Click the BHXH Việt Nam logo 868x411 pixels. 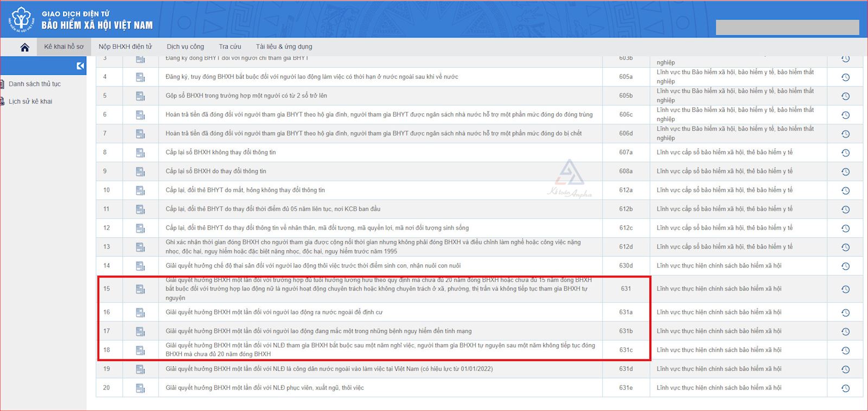[x=21, y=19]
